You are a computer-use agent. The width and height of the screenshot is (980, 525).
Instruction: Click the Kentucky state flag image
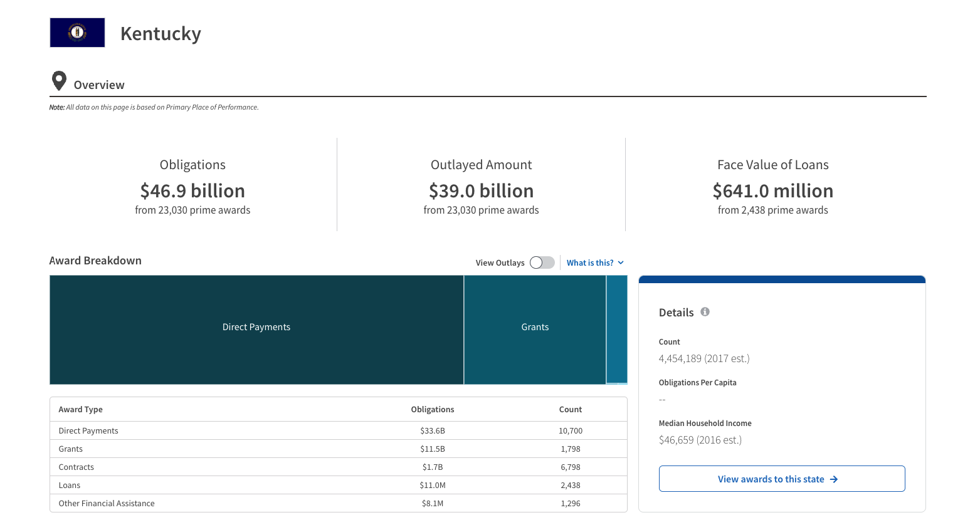point(77,33)
